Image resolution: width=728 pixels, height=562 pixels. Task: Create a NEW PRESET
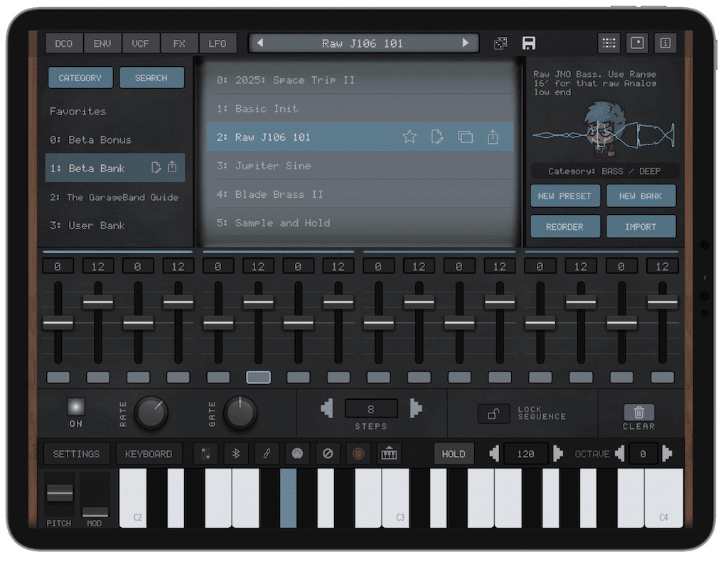pos(565,196)
